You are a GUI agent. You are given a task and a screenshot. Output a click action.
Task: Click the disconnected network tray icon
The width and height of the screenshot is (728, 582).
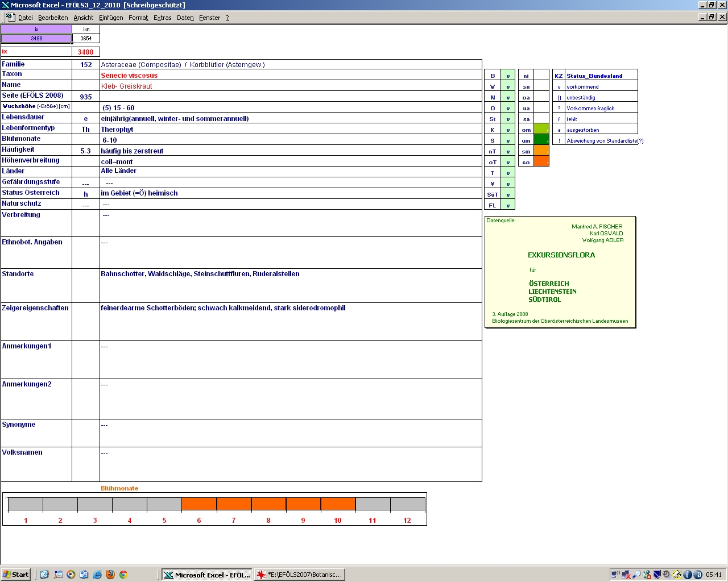pos(627,575)
